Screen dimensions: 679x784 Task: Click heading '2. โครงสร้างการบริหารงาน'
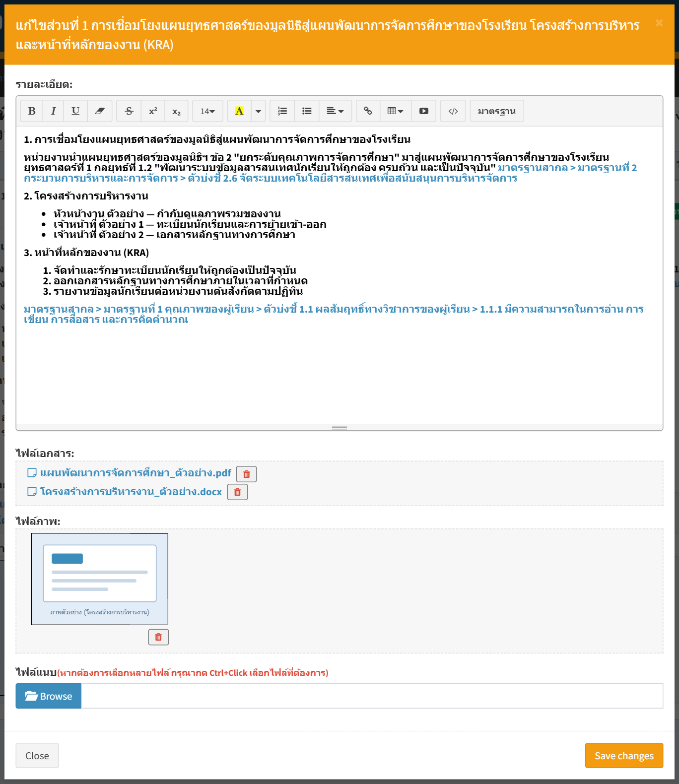[86, 196]
